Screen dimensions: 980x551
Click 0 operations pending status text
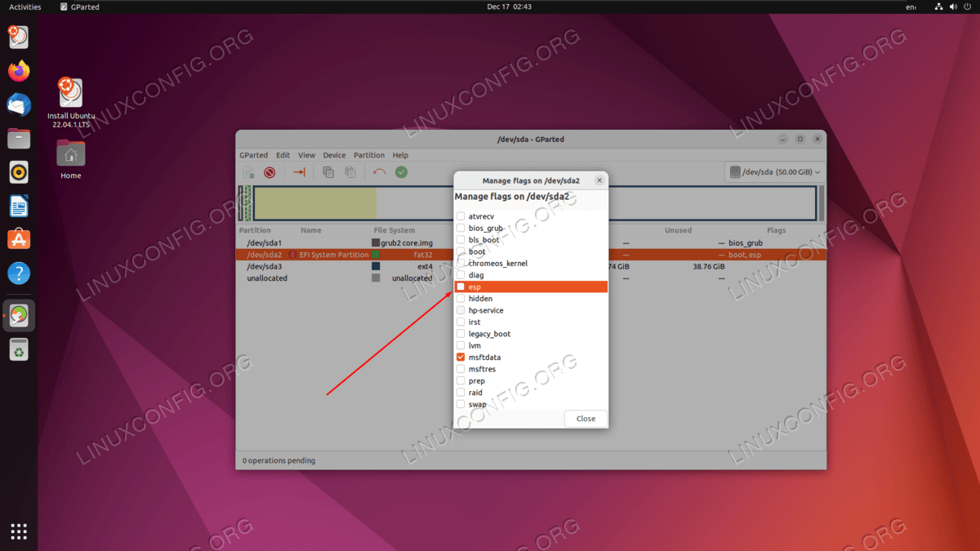pos(278,460)
